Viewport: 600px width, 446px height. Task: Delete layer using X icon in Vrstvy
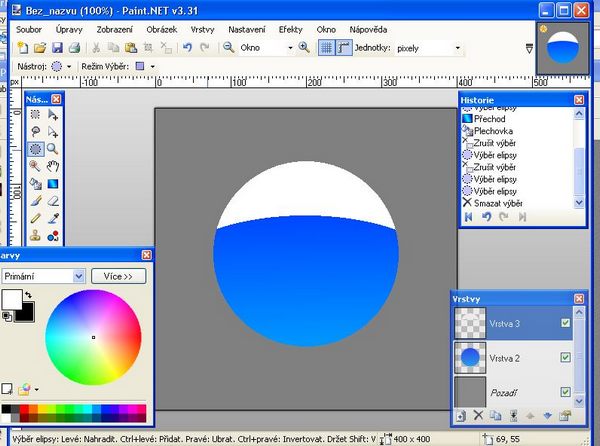pos(478,415)
